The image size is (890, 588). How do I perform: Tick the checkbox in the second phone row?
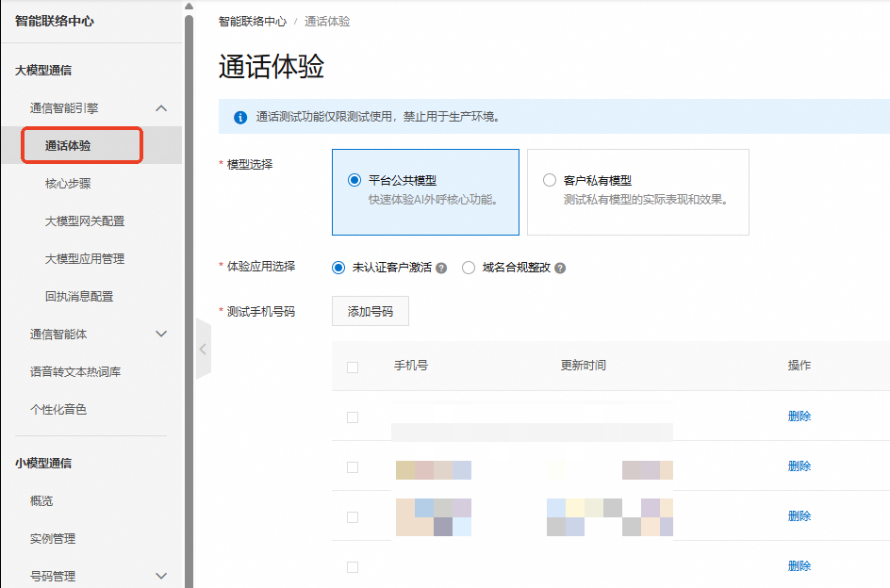[x=353, y=467]
